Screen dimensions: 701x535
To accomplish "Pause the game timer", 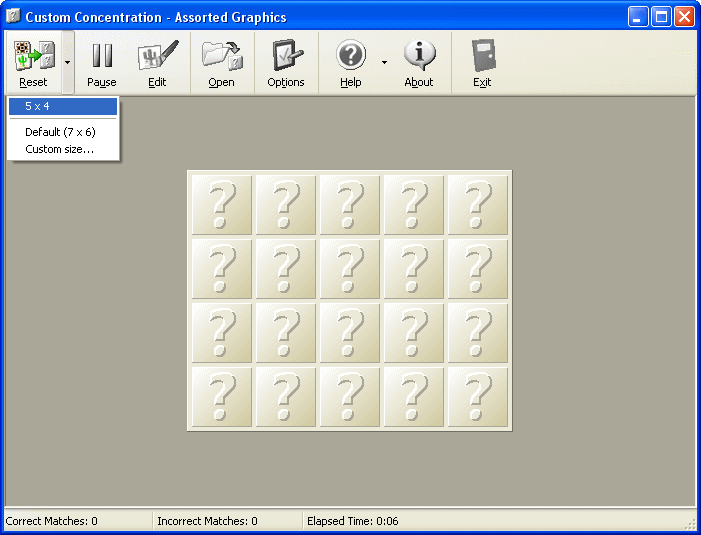I will tap(102, 63).
